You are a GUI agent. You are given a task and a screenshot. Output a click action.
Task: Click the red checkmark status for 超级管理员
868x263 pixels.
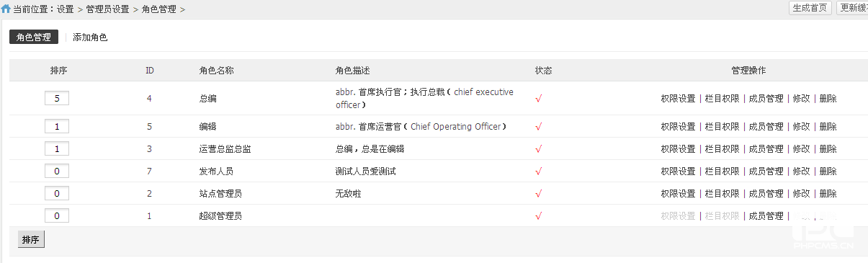538,216
